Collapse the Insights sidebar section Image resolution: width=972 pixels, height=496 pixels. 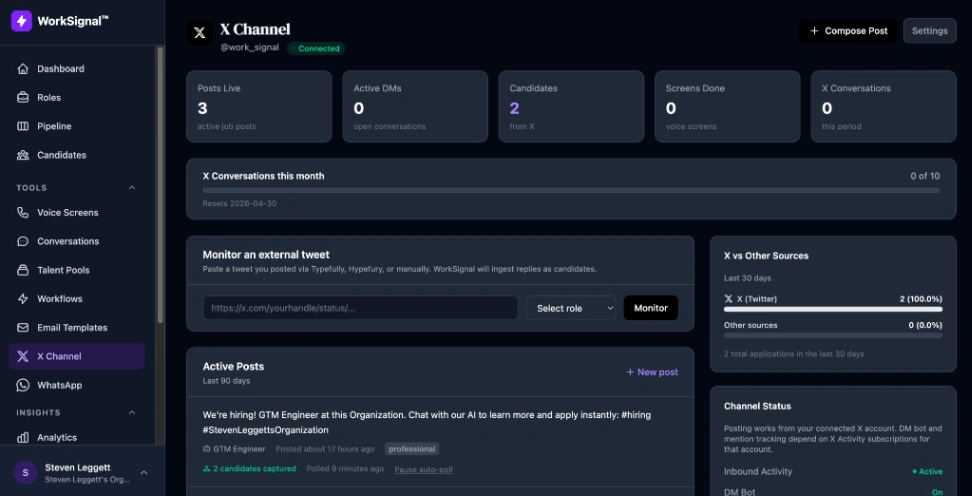pos(132,412)
